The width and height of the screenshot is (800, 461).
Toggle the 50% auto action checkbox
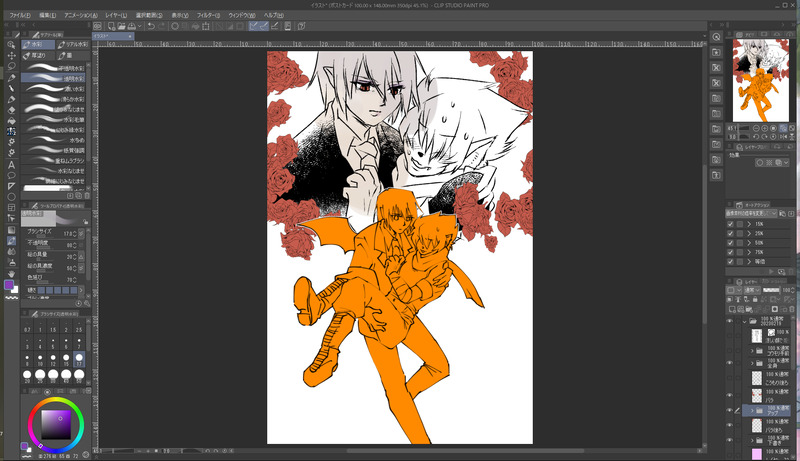730,243
